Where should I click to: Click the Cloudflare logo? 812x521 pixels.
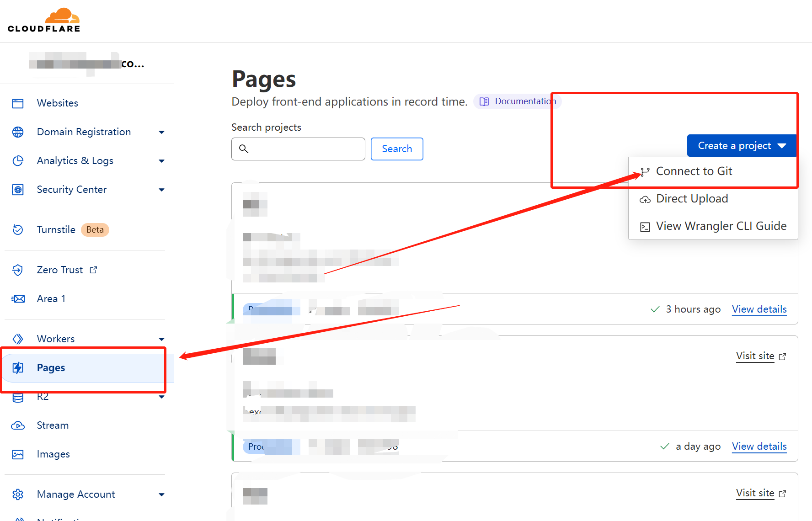point(44,20)
